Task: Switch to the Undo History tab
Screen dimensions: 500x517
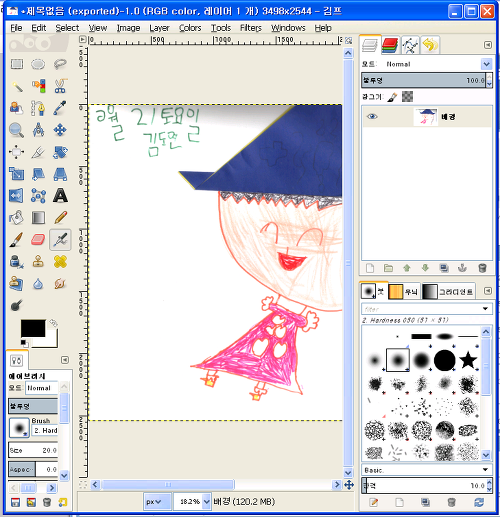Action: click(430, 45)
